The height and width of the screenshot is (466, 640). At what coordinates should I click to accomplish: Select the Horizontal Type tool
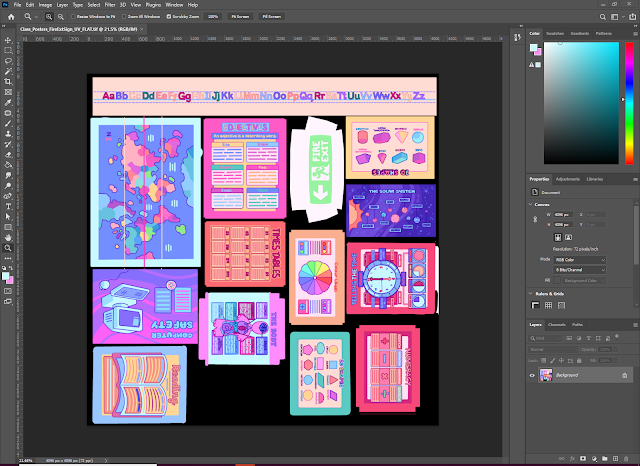8,206
